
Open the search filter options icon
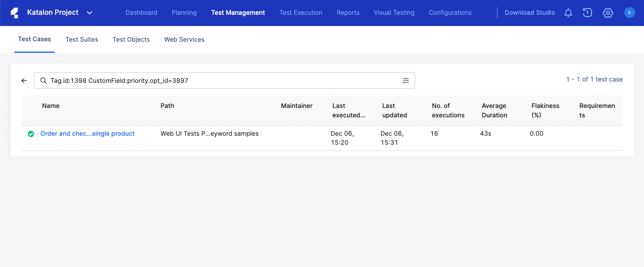(x=406, y=80)
